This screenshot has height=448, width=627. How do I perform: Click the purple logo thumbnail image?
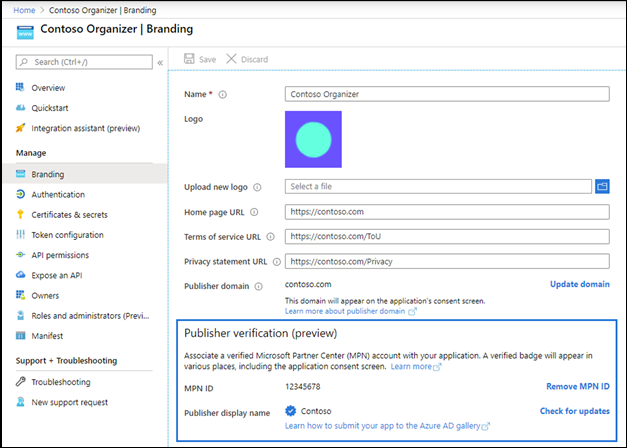313,139
